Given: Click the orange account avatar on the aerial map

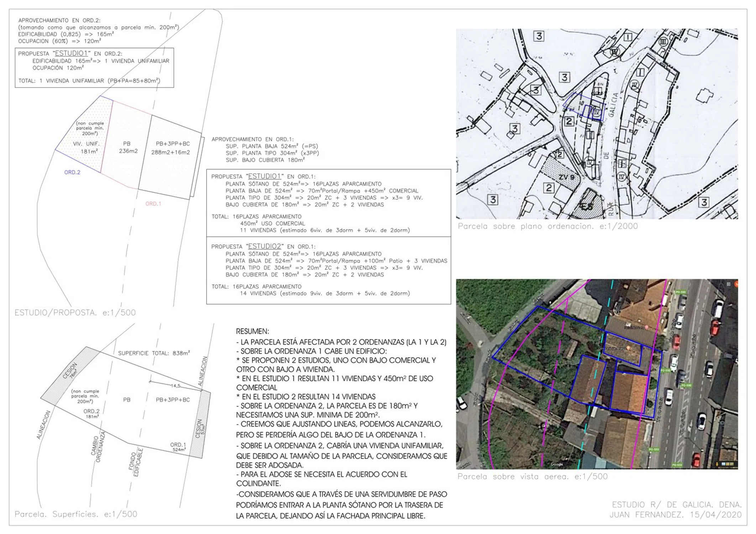Looking at the screenshot, I should point(736,284).
